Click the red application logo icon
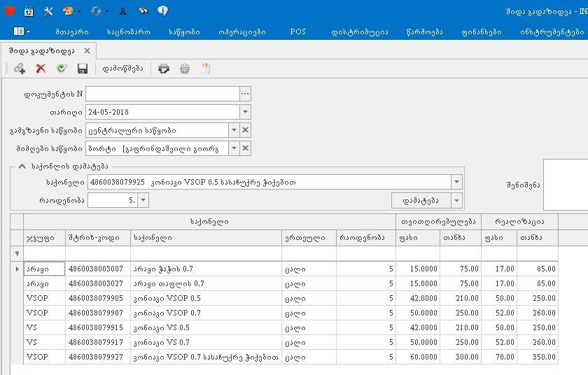Screen dimensions: 588x375 (10, 11)
